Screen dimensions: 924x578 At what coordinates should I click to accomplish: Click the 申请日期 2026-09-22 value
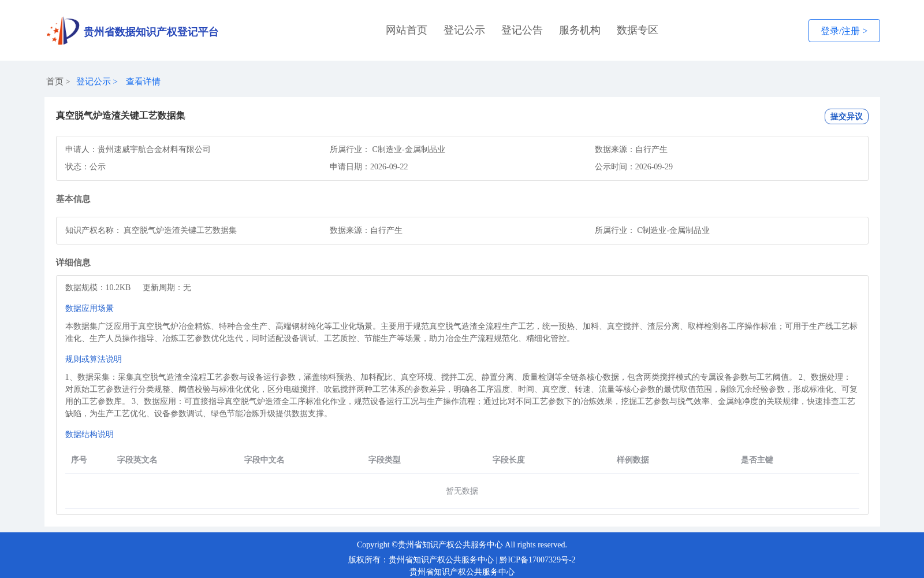pos(389,167)
